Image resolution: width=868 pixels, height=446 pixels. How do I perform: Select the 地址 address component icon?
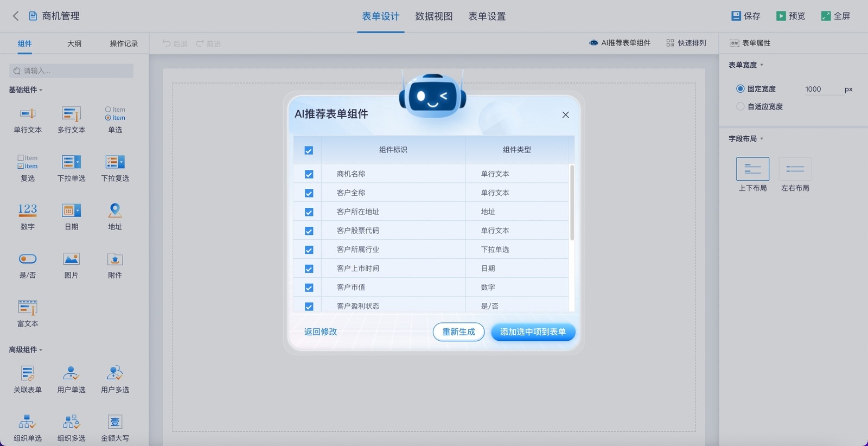point(115,211)
